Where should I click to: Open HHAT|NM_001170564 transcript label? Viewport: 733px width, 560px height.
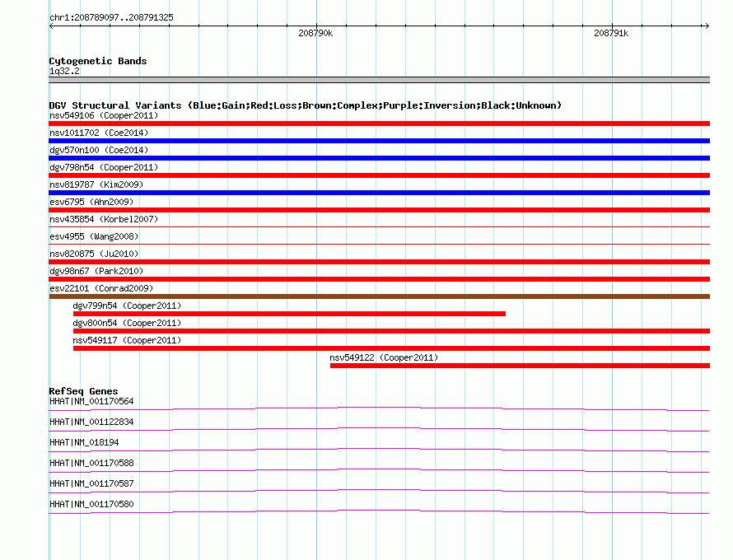(x=91, y=402)
